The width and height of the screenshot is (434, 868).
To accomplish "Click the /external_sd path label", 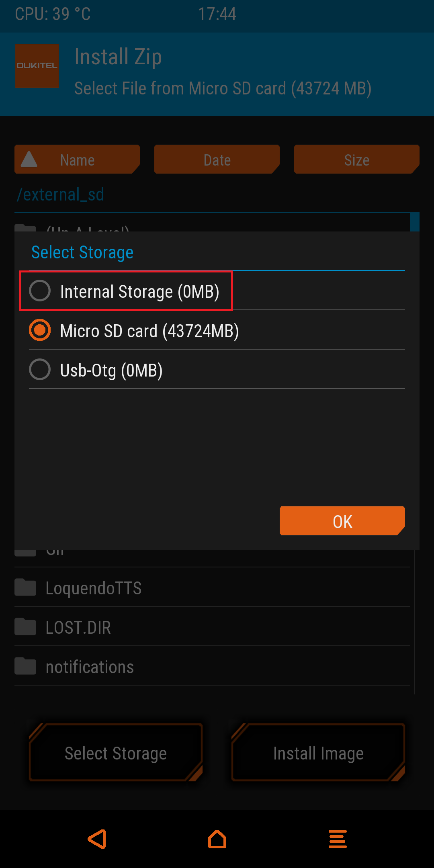I will coord(60,194).
